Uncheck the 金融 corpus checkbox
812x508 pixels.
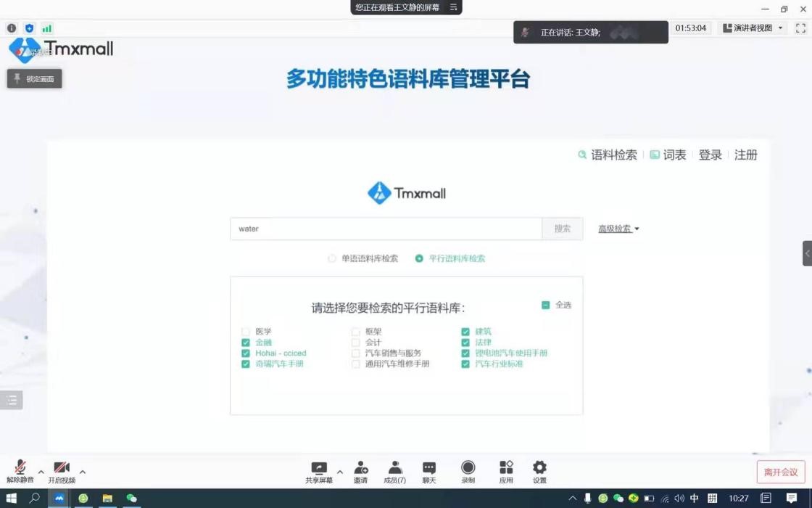pyautogui.click(x=246, y=343)
